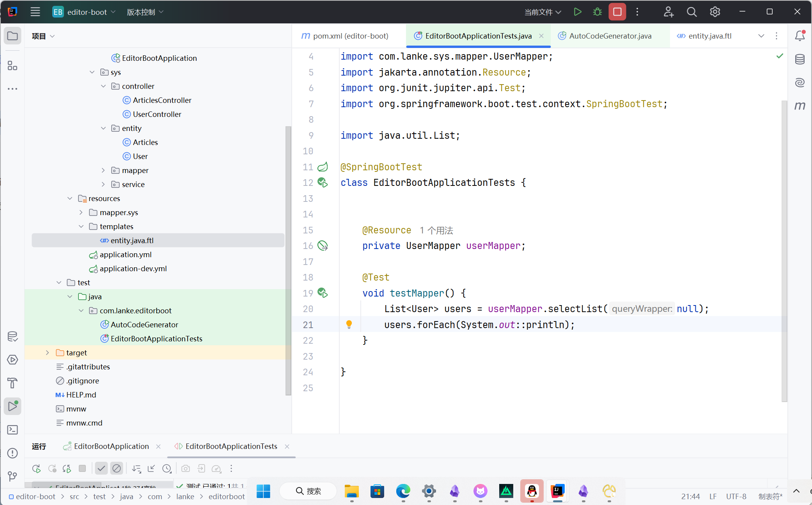
Task: Switch to pom.xml (editor-boot) tab
Action: coord(345,36)
